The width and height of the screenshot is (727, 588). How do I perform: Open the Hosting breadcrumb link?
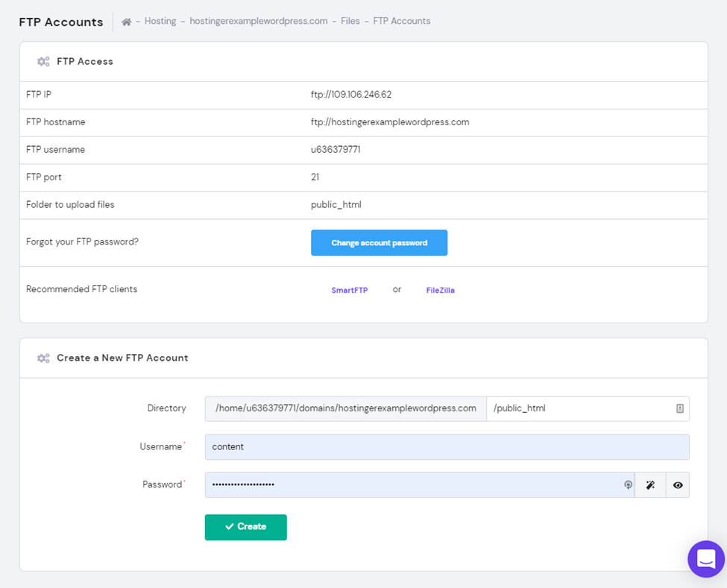pyautogui.click(x=160, y=22)
